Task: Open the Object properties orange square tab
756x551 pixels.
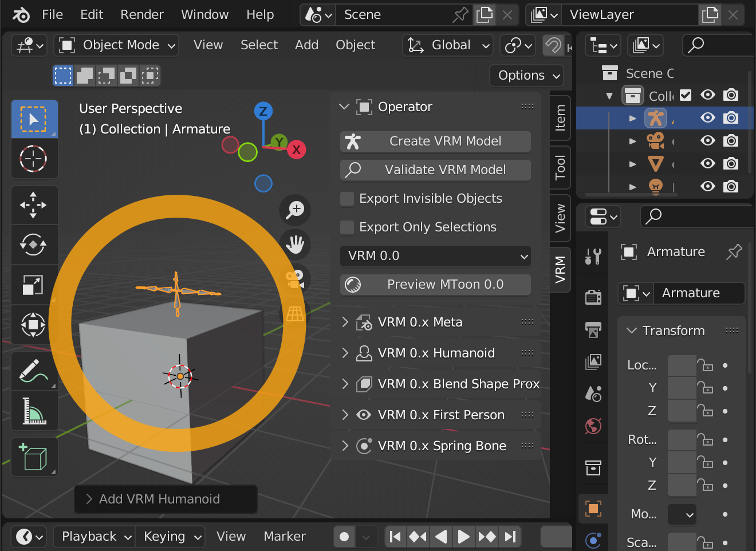Action: click(x=593, y=508)
